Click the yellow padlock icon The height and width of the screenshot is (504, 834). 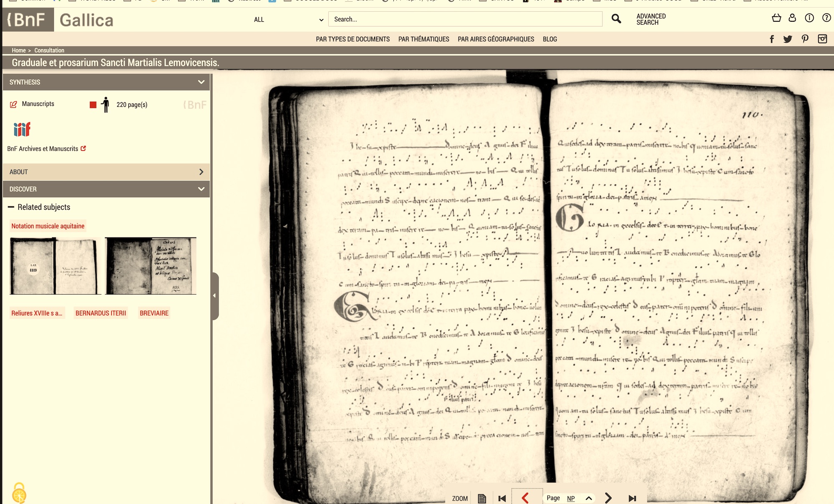(19, 493)
